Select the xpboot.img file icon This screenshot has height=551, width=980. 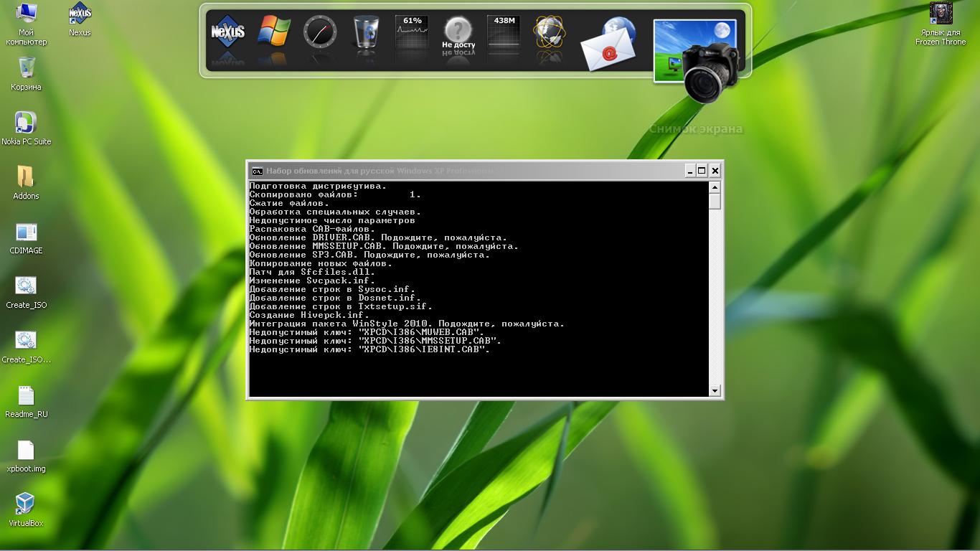pos(26,450)
